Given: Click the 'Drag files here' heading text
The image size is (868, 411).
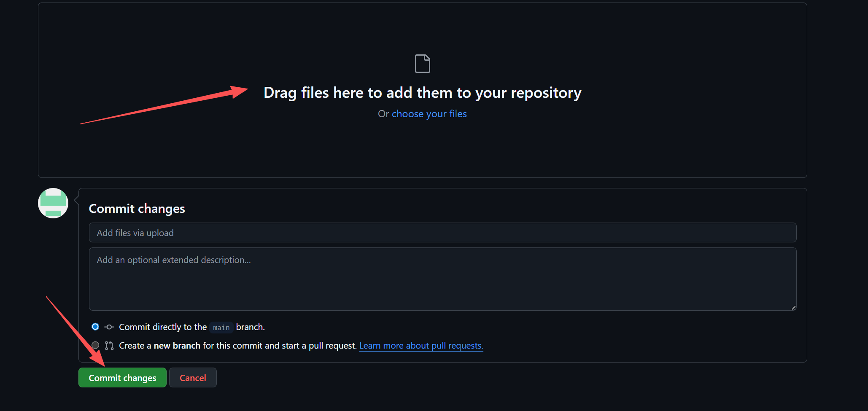Looking at the screenshot, I should (422, 93).
